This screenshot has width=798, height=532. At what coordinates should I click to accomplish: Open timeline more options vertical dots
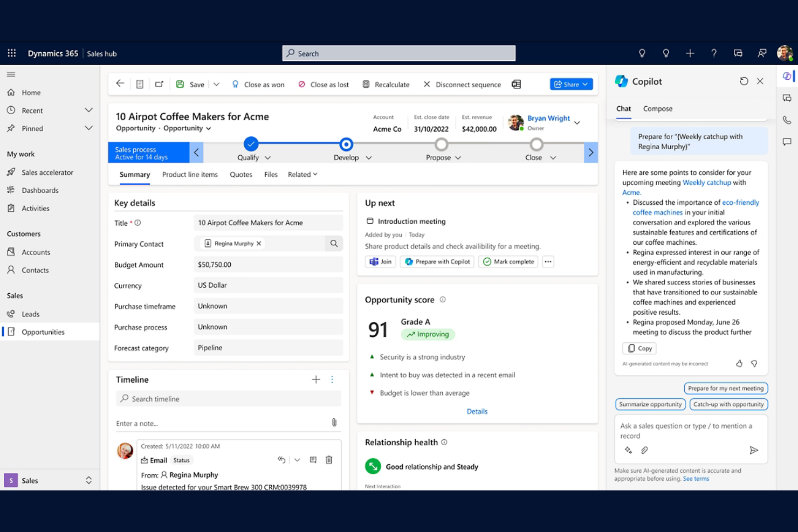click(332, 379)
